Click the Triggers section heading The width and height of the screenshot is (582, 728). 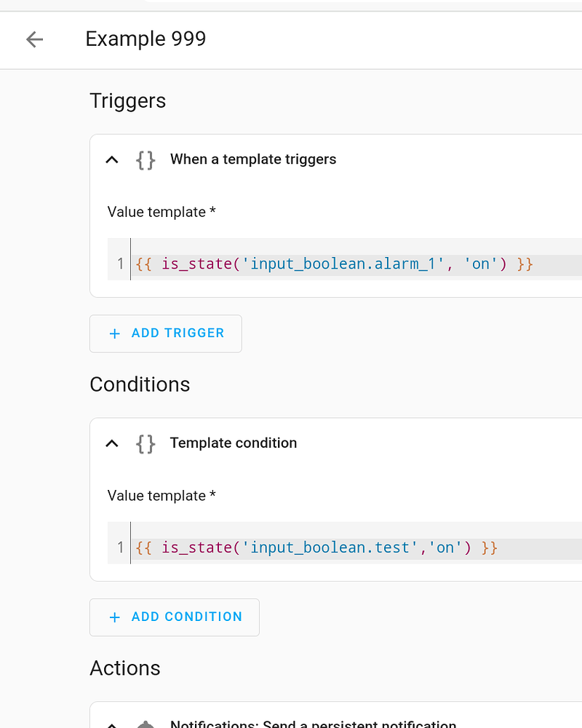click(x=128, y=101)
